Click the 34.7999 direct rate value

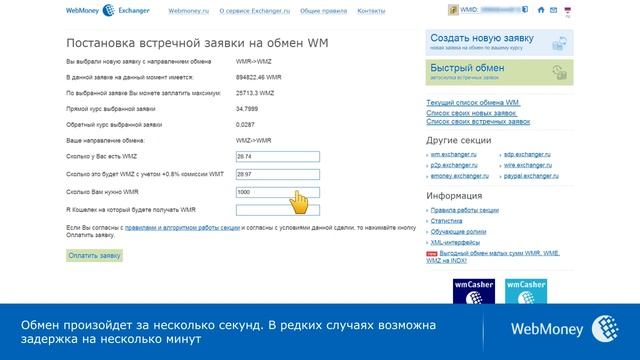click(247, 109)
